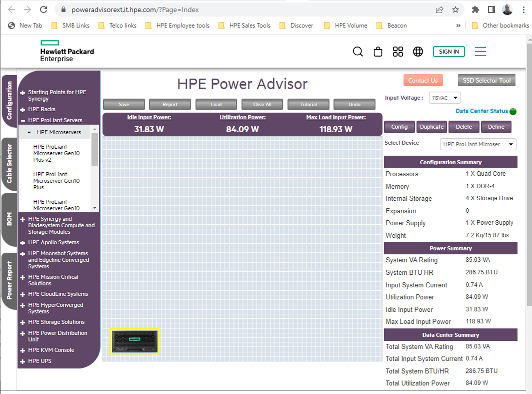
Task: Switch to the BOM side tab
Action: (x=9, y=219)
